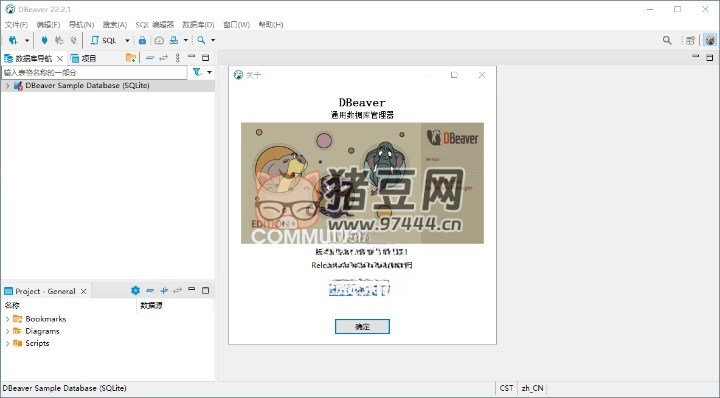The height and width of the screenshot is (398, 720).
Task: Click the table name filter input field
Action: [94, 73]
